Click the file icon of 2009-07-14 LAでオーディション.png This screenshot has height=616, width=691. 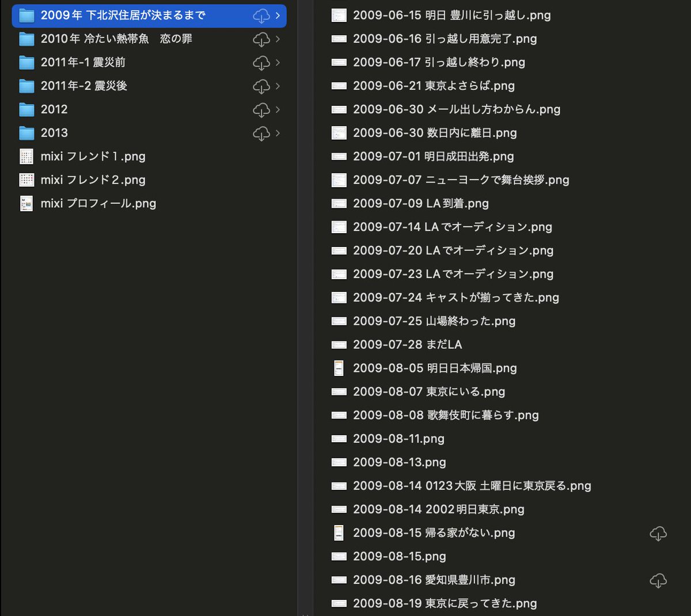tap(339, 227)
